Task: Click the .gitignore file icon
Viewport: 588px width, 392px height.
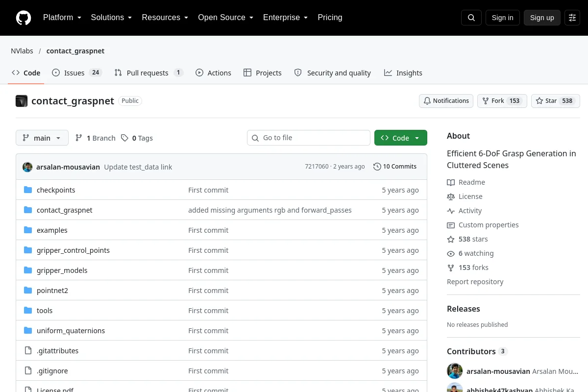Action: point(28,371)
